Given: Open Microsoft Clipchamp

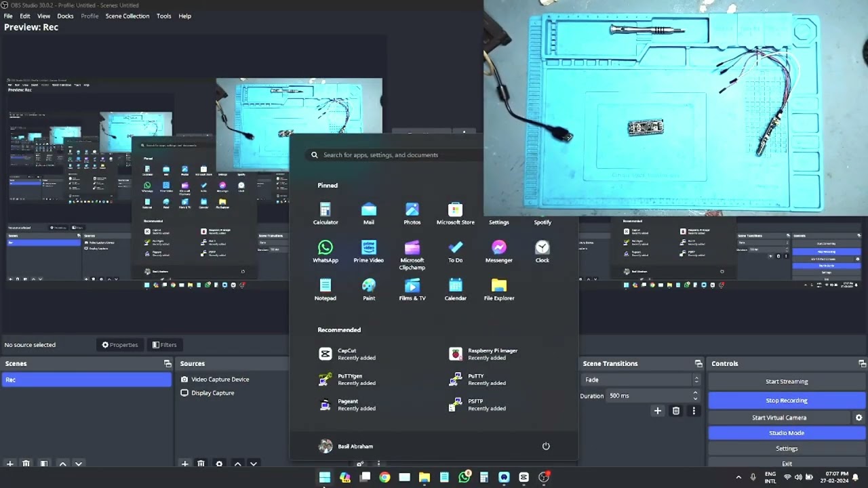Looking at the screenshot, I should [x=412, y=255].
